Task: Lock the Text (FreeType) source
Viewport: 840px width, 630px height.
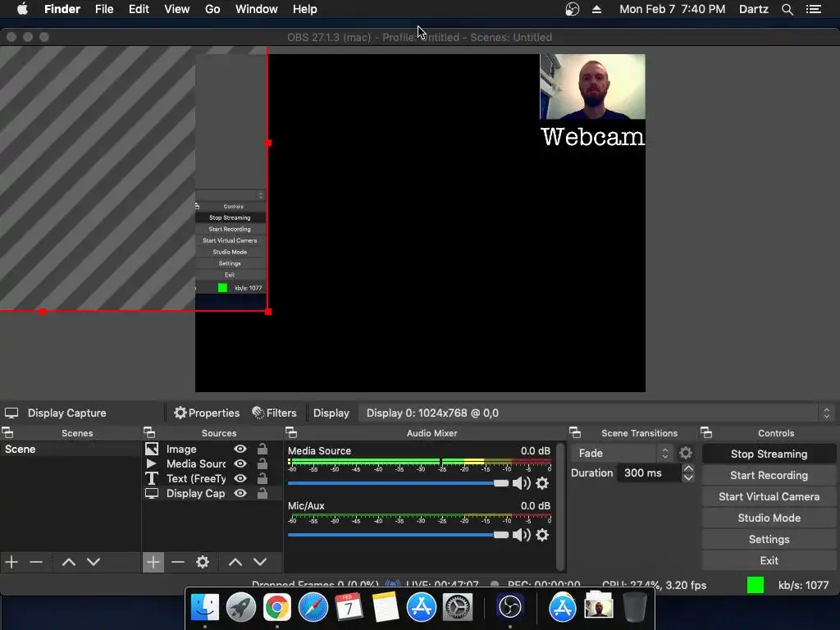Action: point(262,478)
